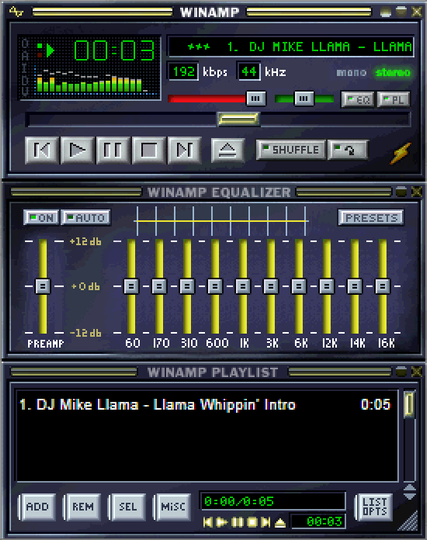Click the 12K band slider handle
This screenshot has width=427, height=540.
(326, 286)
